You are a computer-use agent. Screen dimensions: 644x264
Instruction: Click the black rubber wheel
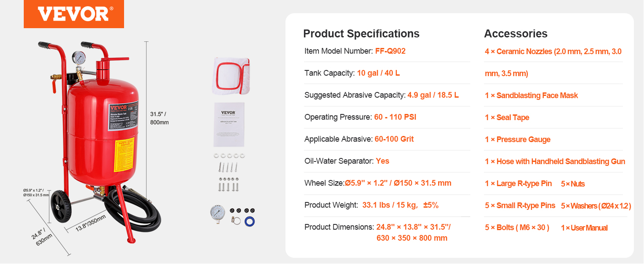pyautogui.click(x=61, y=207)
